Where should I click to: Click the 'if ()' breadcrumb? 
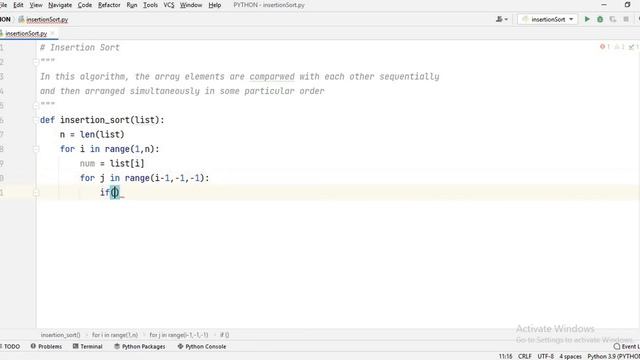(x=224, y=335)
